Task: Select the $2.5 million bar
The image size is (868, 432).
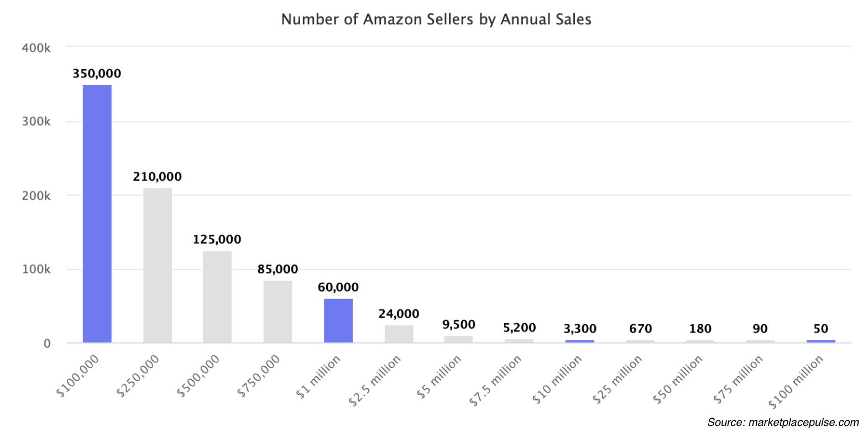Action: 399,334
